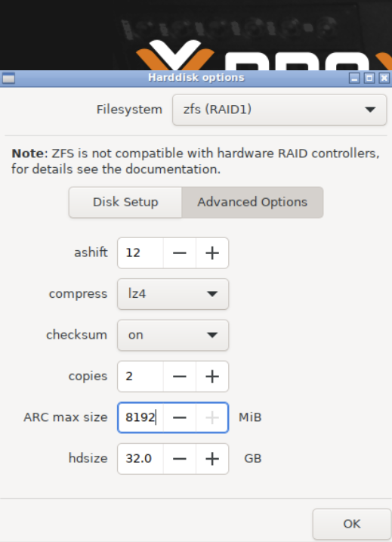Decrease hdsize with the minus button
Image resolution: width=392 pixels, height=542 pixels.
[180, 459]
